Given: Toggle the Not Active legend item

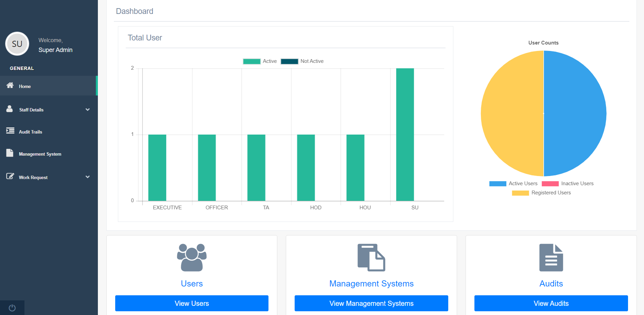Looking at the screenshot, I should pyautogui.click(x=302, y=61).
